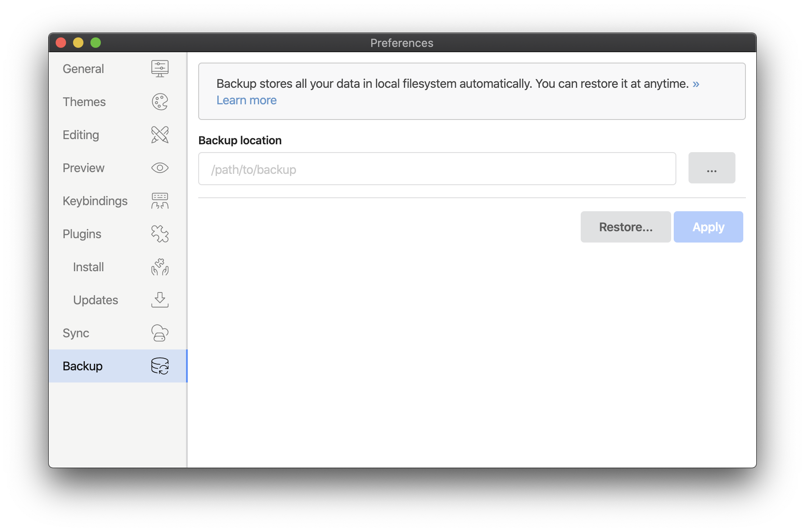
Task: Click the Editing crossed pencils icon
Action: 160,135
